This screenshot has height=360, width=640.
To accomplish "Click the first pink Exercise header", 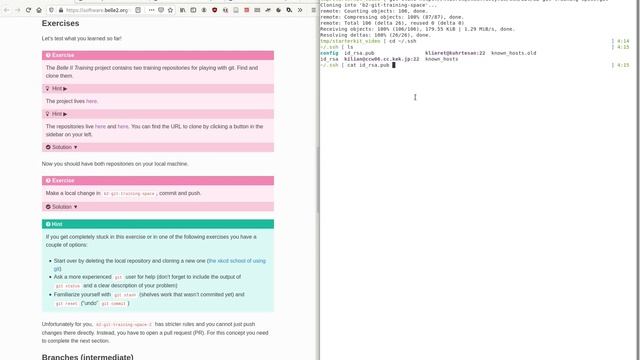I will tap(158, 55).
